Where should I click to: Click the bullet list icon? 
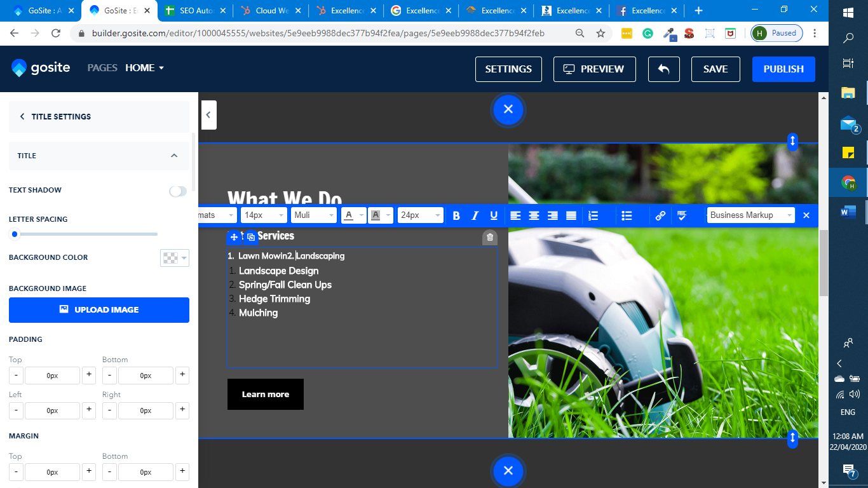coord(627,215)
